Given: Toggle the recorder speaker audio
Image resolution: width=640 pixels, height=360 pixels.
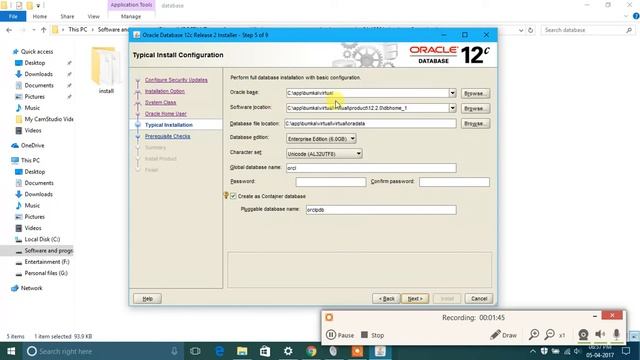Looking at the screenshot, I should 600,335.
